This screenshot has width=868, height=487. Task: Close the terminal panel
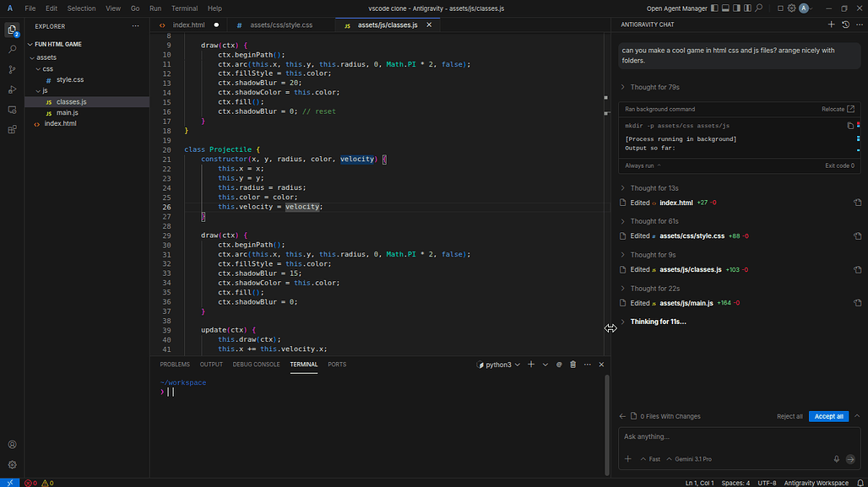601,364
